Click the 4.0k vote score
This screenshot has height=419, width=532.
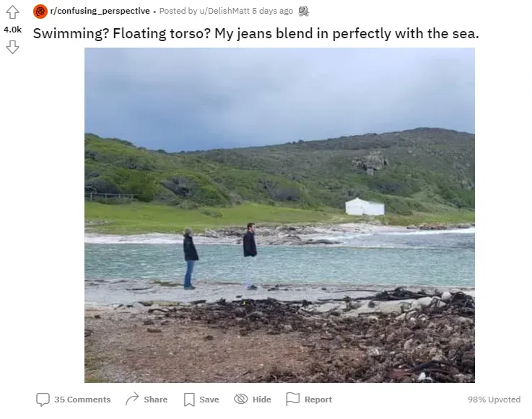tap(12, 30)
